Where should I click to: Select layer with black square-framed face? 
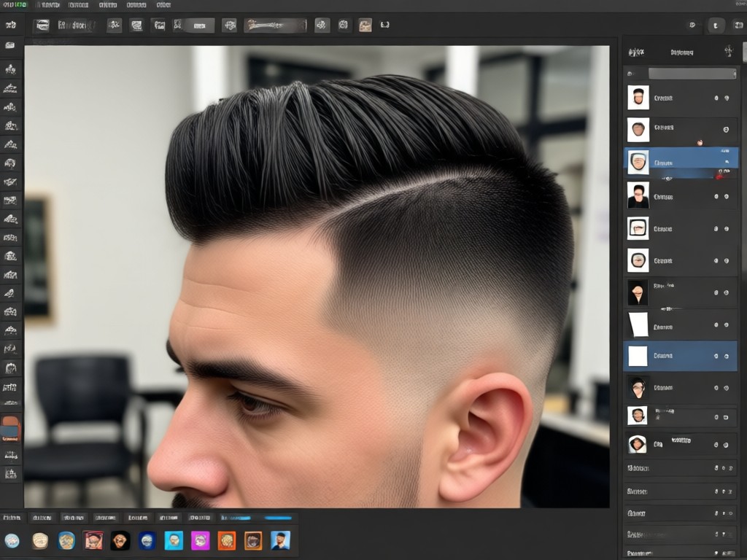[681, 228]
